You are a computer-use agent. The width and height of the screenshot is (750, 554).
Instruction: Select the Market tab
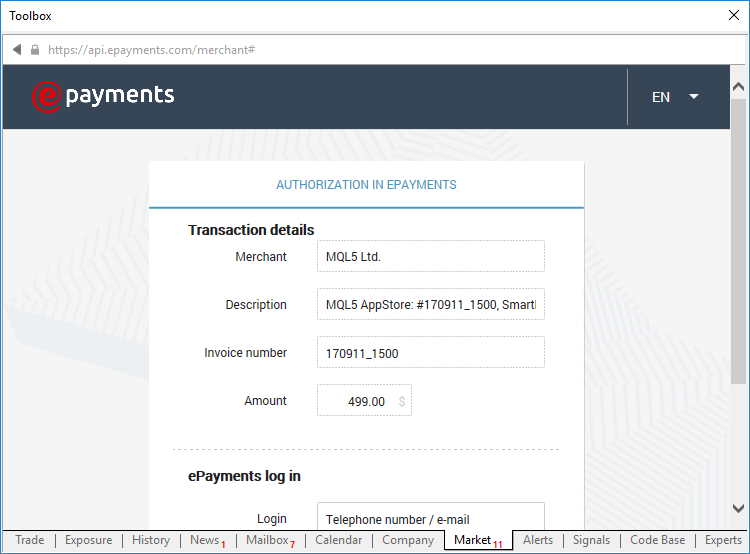click(x=478, y=540)
